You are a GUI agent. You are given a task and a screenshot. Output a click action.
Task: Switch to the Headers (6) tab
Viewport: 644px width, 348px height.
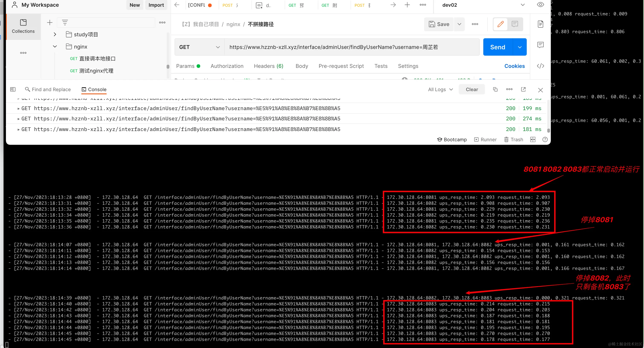pyautogui.click(x=269, y=66)
